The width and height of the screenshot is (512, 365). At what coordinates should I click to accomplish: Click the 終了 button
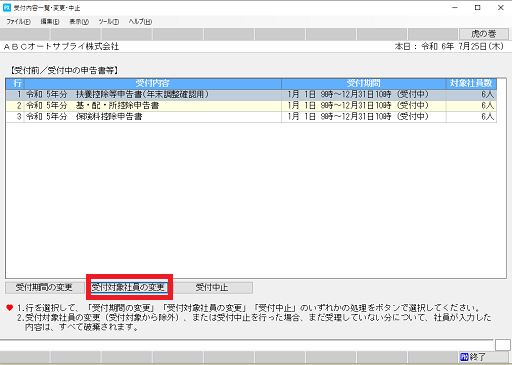pos(483,357)
